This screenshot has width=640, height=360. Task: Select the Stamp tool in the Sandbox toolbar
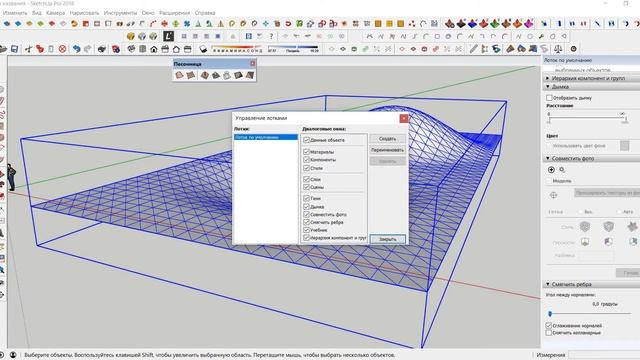(x=216, y=75)
